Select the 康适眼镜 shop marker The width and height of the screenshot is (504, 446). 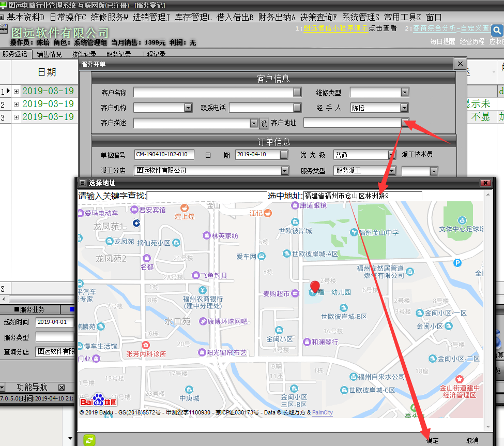pyautogui.click(x=295, y=205)
